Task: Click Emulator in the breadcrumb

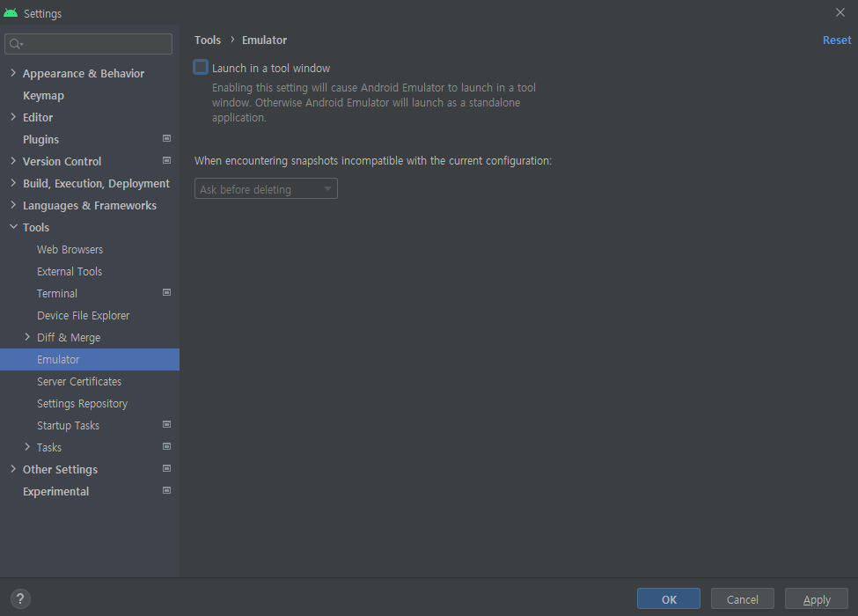Action: (x=264, y=40)
